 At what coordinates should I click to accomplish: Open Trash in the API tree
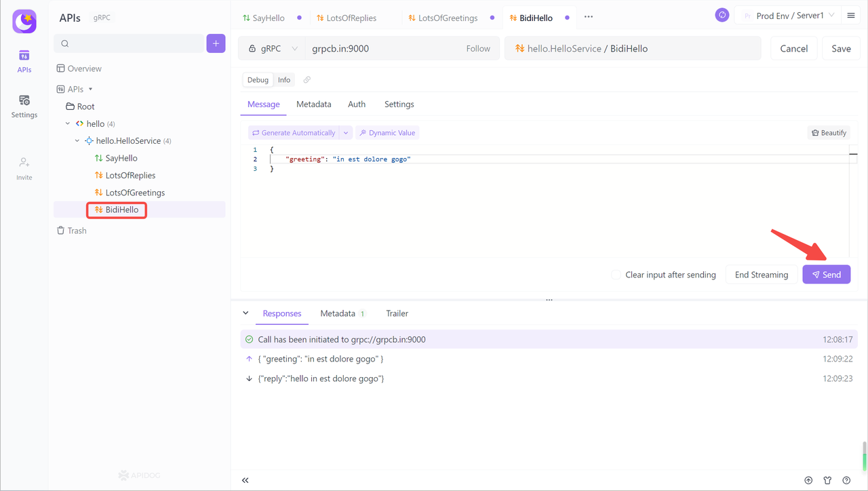(77, 231)
